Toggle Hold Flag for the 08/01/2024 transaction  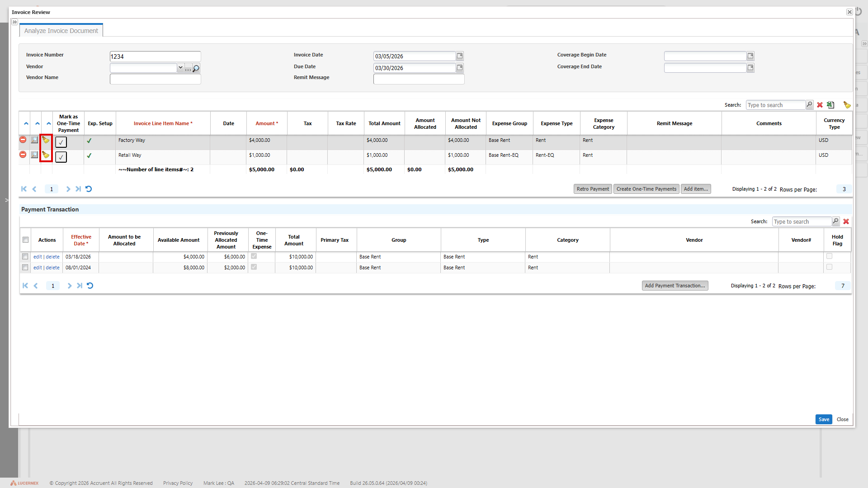(829, 267)
